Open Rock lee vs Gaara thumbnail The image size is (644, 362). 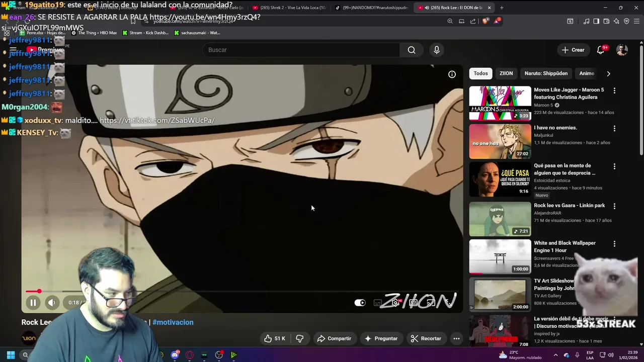500,219
